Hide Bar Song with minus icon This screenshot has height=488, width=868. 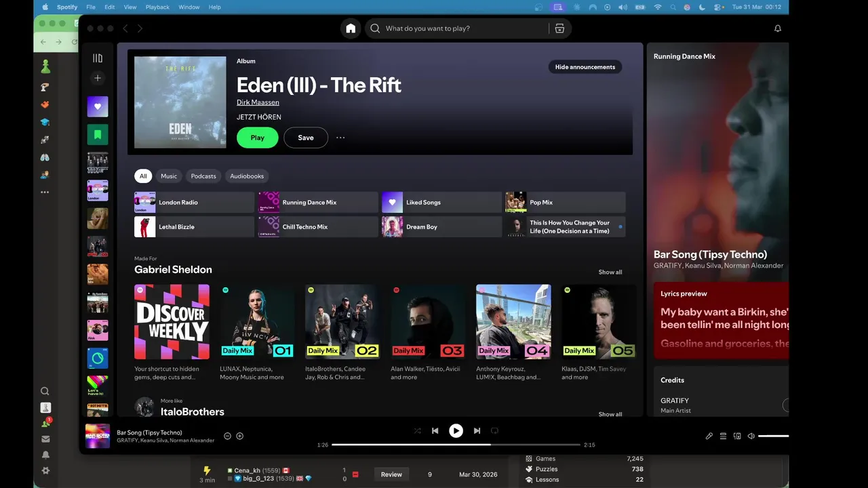point(227,436)
